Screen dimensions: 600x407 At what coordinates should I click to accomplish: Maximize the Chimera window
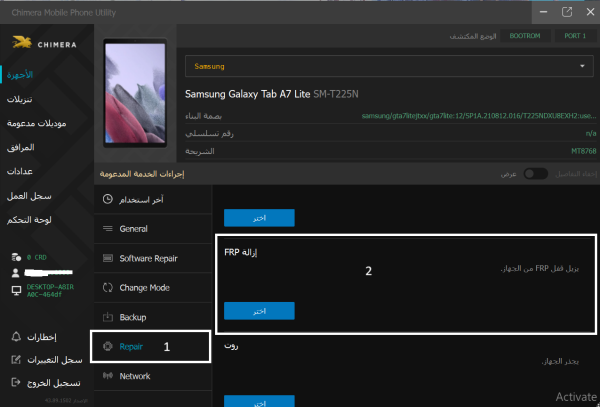[x=567, y=12]
